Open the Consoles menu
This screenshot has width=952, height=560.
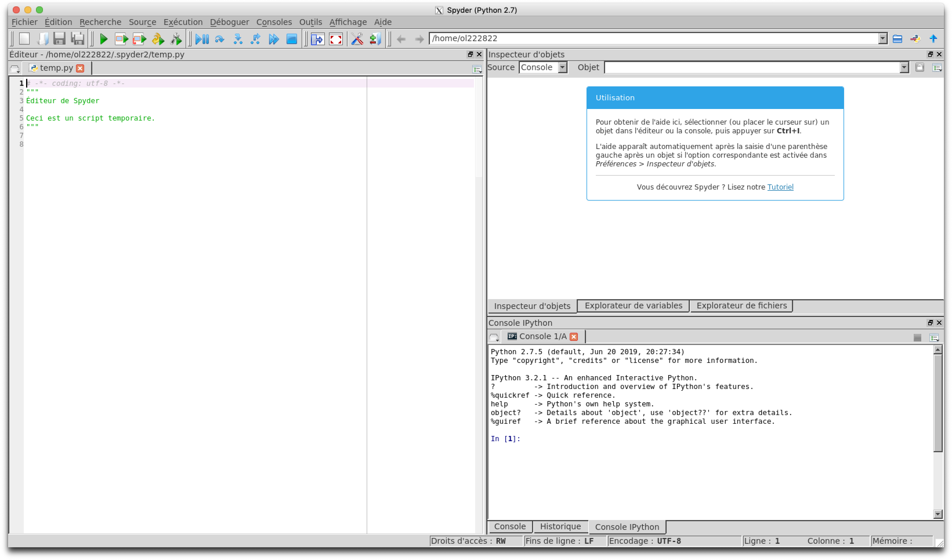point(274,22)
